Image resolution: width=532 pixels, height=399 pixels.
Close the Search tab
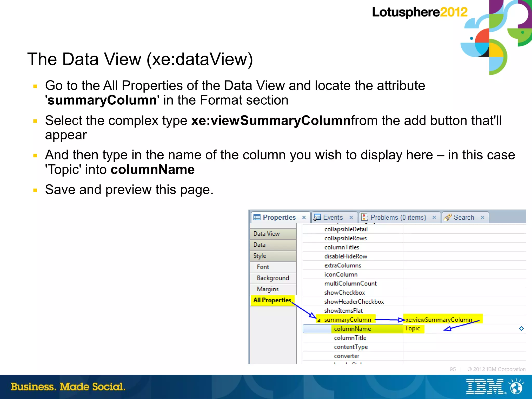482,218
